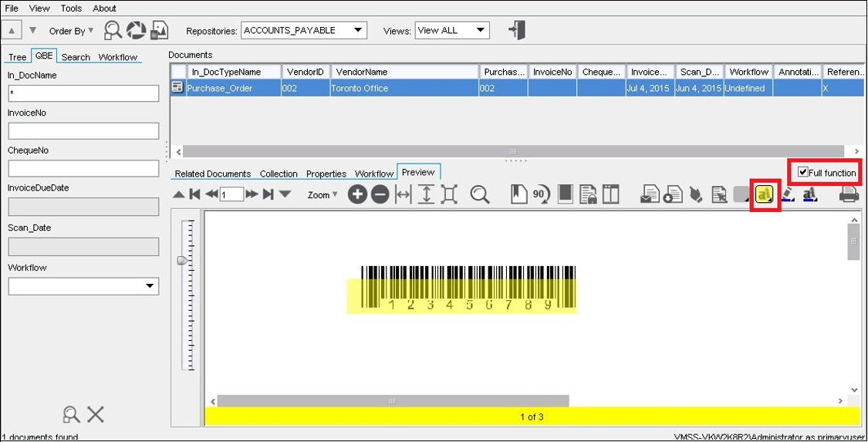Click the ChequeNo input field

pyautogui.click(x=83, y=169)
